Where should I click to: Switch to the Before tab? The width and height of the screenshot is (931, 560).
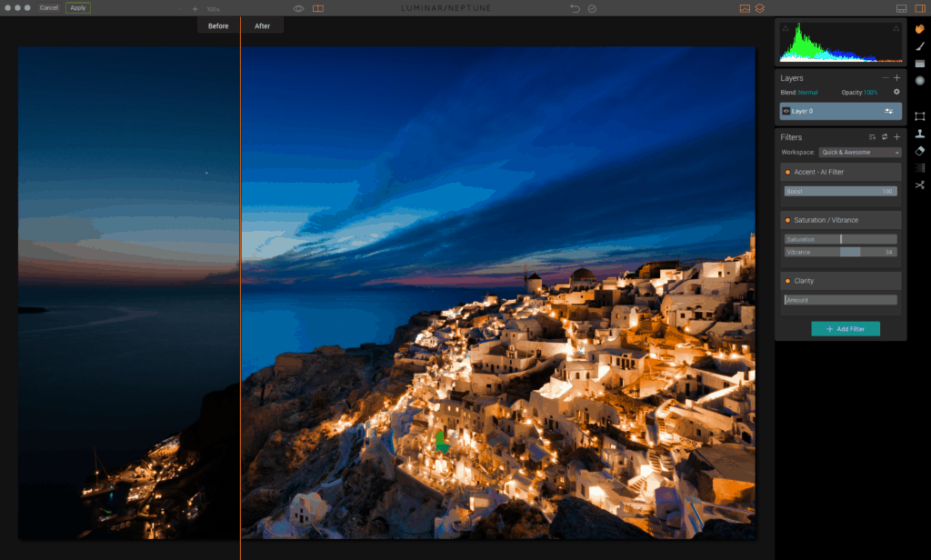(218, 25)
